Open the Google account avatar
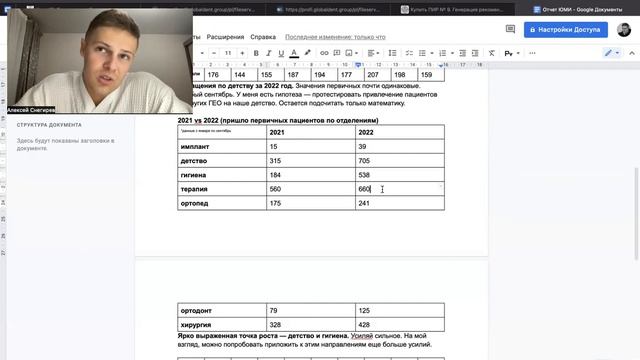Viewport: 640px width, 360px height. (624, 30)
